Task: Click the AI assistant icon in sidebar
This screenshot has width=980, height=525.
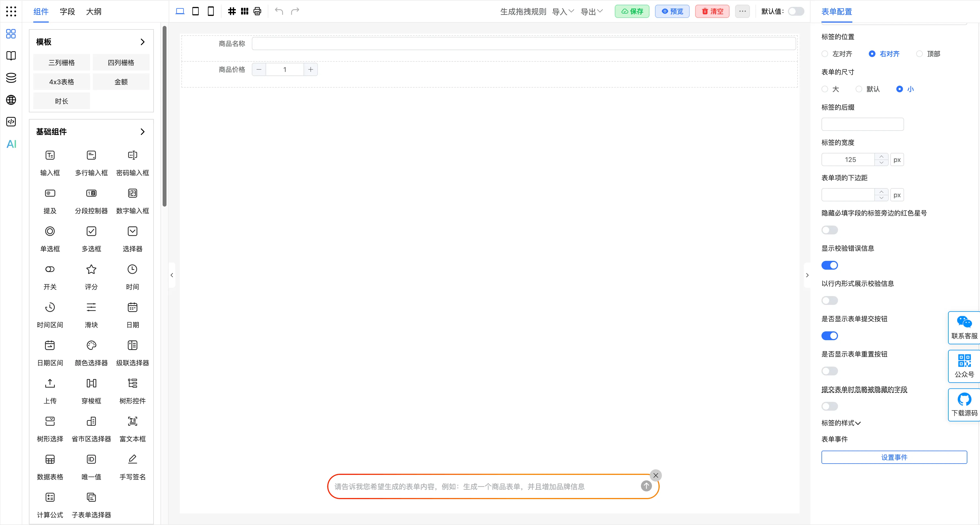Action: click(11, 144)
